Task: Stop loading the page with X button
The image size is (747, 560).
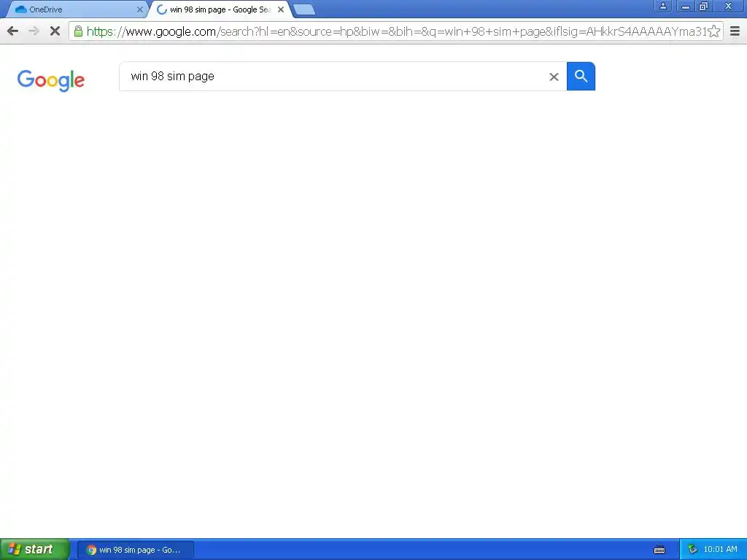Action: 55,31
